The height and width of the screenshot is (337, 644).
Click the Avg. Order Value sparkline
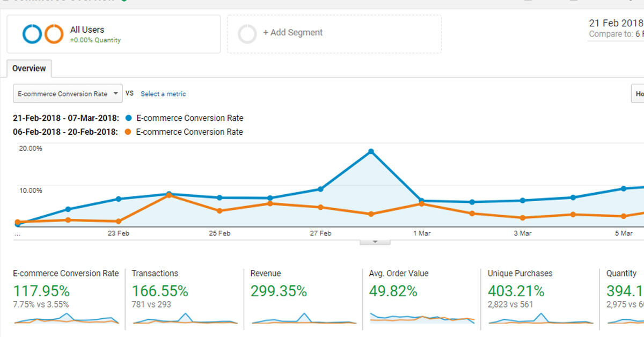422,318
